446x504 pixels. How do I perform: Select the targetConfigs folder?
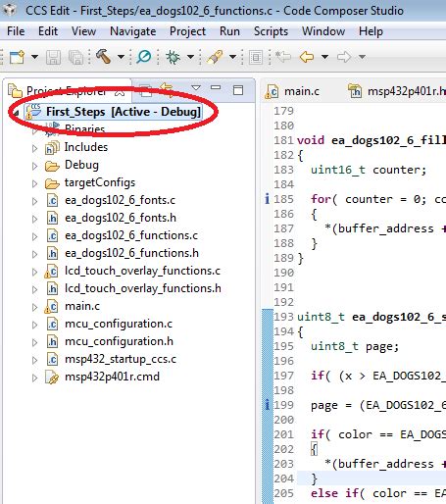[x=100, y=182]
